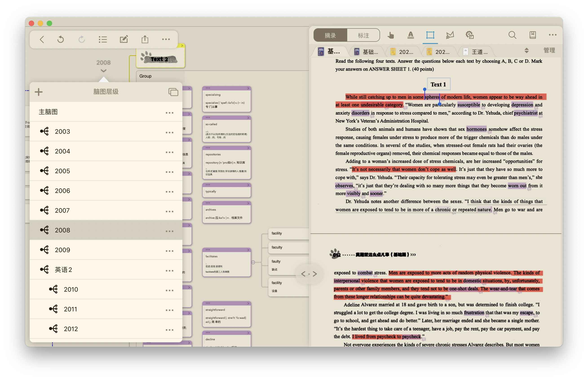Open the bookmark panel icon

[x=532, y=35]
